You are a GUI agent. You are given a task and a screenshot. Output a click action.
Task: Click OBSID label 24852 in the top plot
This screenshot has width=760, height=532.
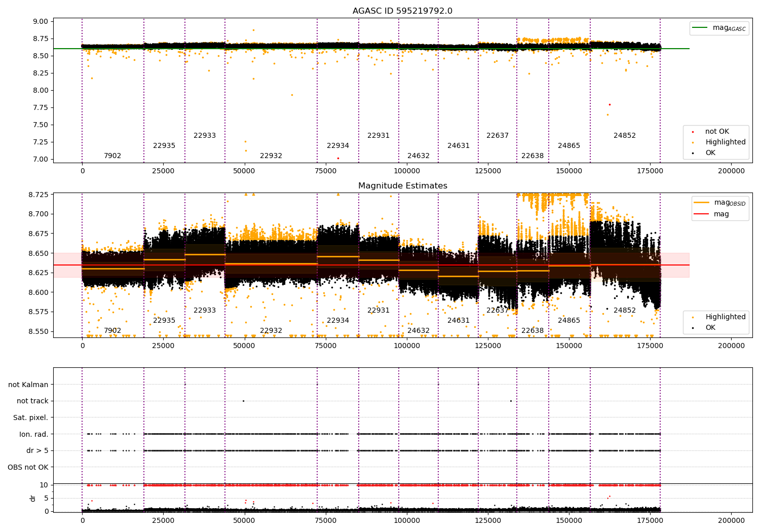click(x=625, y=136)
